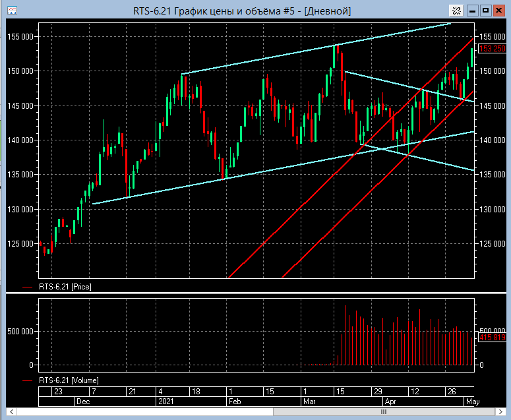Click the 135 000 label on the right price axis
Screen dimensions: 511x420
pyautogui.click(x=492, y=175)
